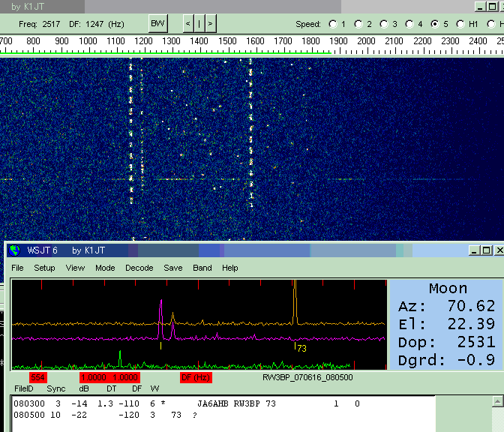
Task: Click the red DF (Hz) label
Action: (x=196, y=377)
